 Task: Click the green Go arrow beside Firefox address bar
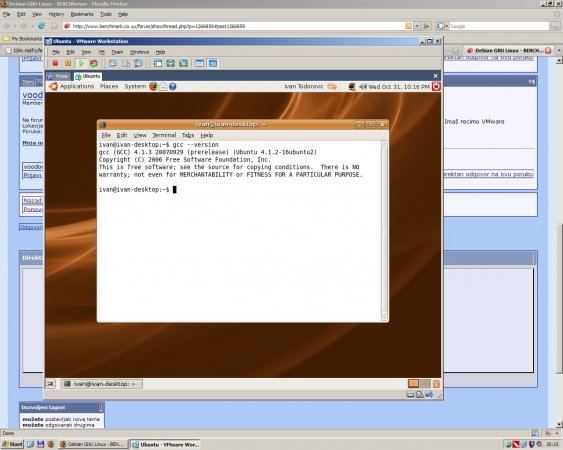point(427,26)
